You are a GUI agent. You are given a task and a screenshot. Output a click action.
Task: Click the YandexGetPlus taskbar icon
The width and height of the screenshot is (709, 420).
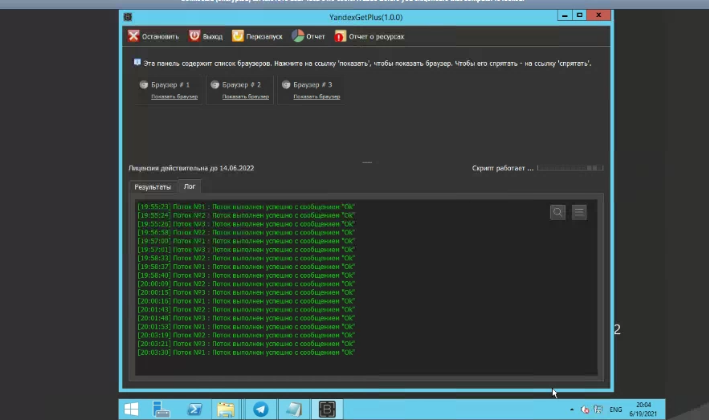tap(327, 410)
